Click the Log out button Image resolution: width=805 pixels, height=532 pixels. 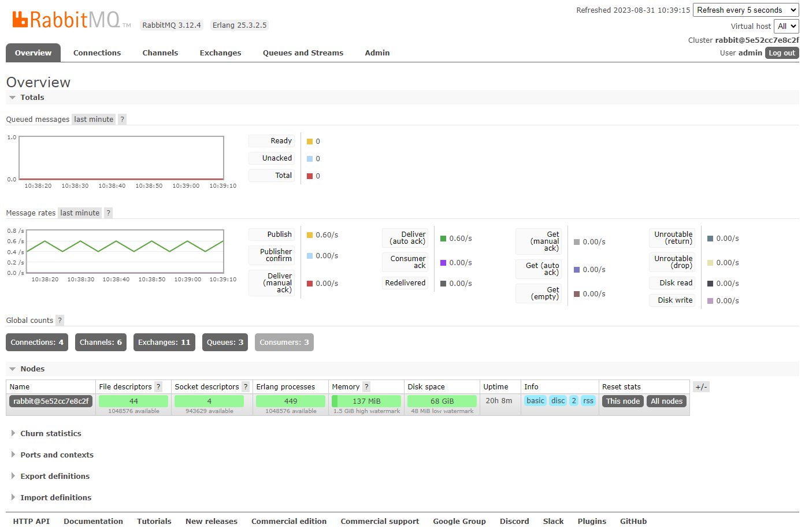[x=781, y=53]
